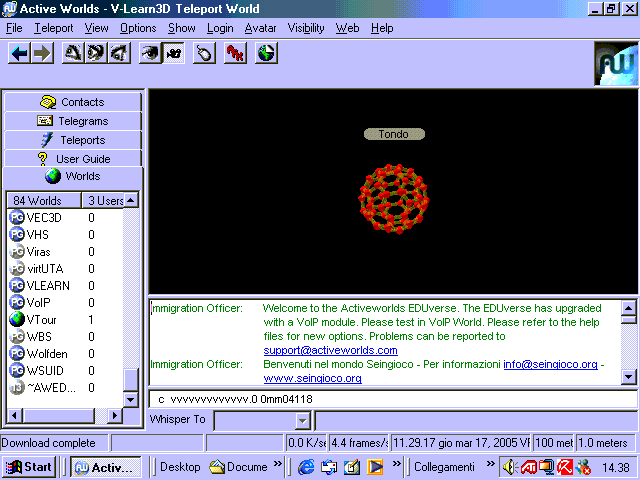This screenshot has height=480, width=640.
Task: Open the Avatar menu
Action: tap(260, 28)
